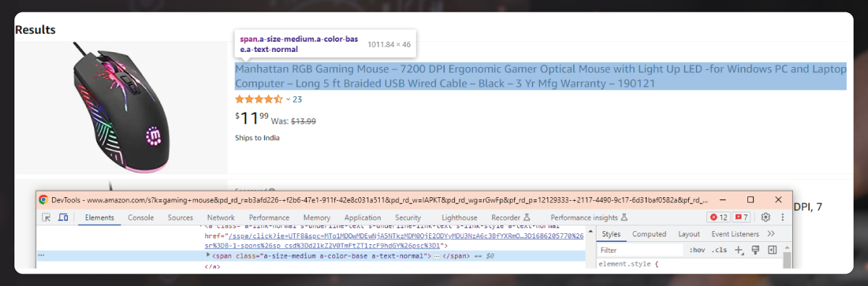Activate the inspect element picker icon

(x=46, y=217)
